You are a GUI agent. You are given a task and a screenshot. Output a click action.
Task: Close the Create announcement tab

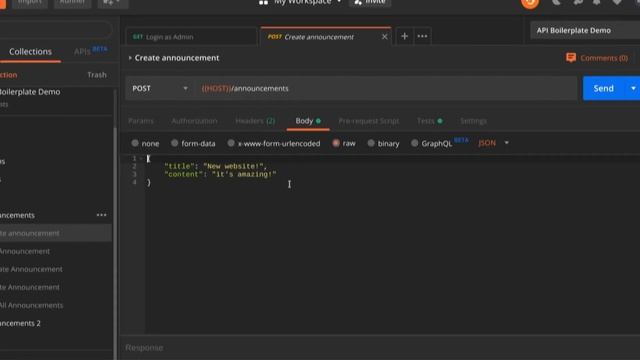pyautogui.click(x=384, y=37)
